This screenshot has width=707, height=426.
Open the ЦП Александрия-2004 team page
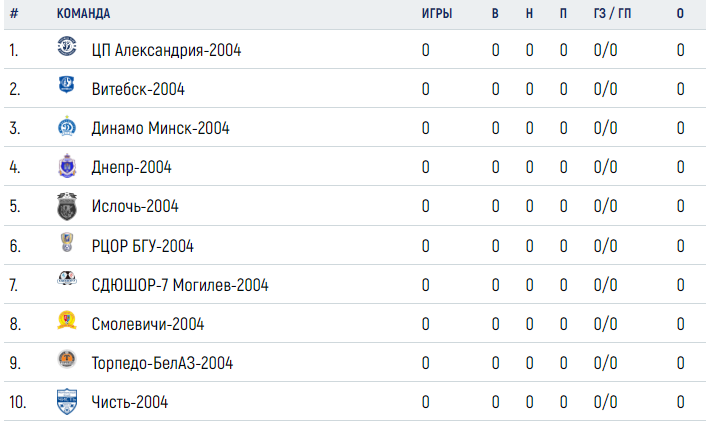click(x=166, y=50)
